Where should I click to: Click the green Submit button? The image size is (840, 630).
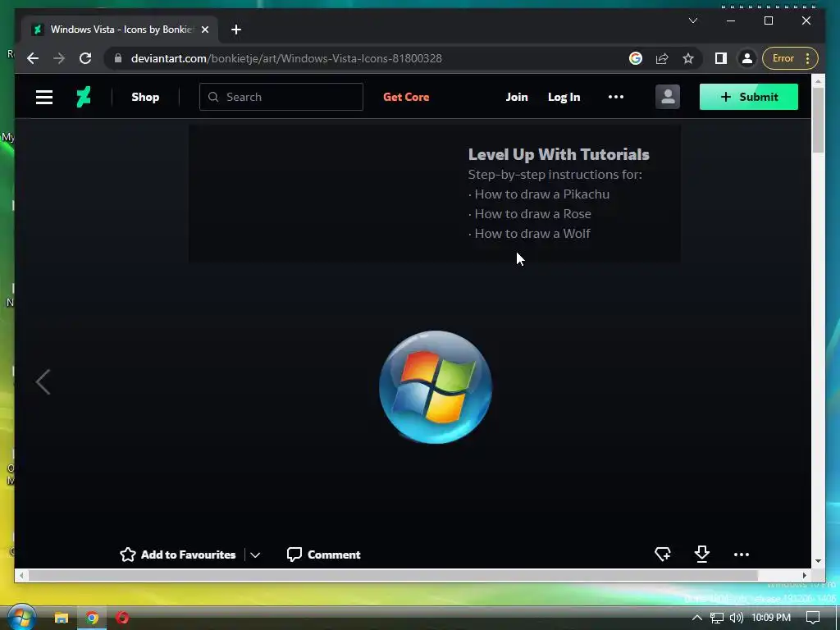tap(748, 97)
